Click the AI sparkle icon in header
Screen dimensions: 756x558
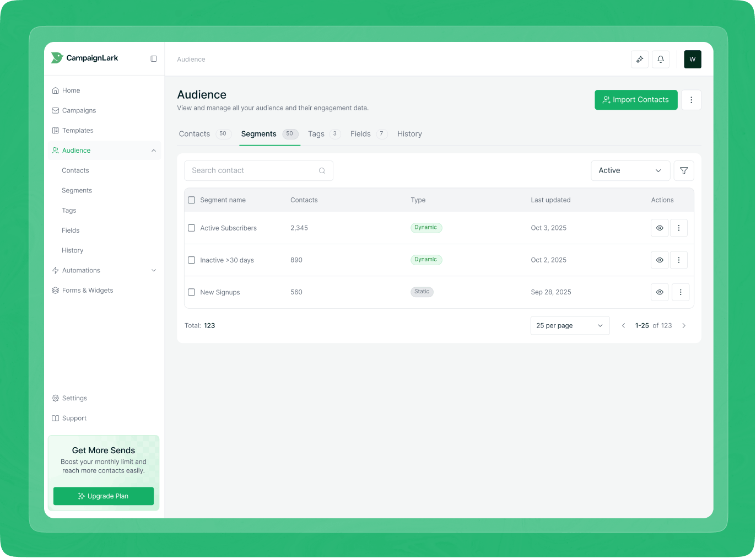[x=640, y=60]
